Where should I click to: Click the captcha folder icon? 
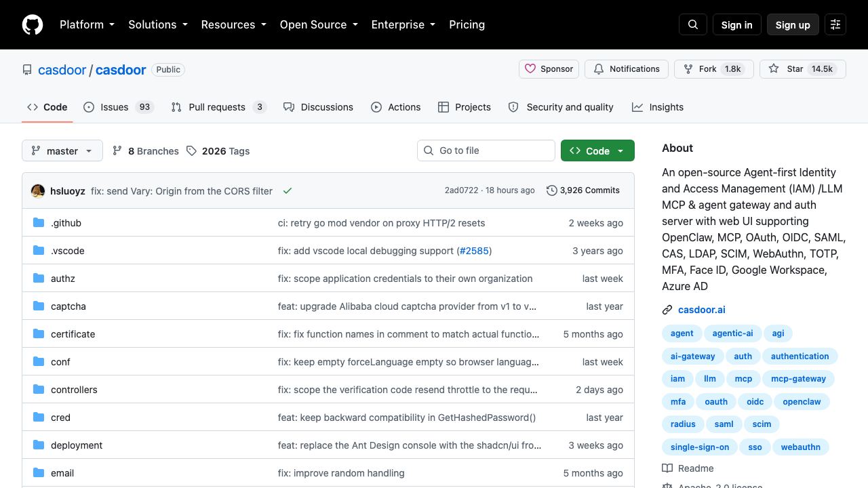tap(39, 306)
